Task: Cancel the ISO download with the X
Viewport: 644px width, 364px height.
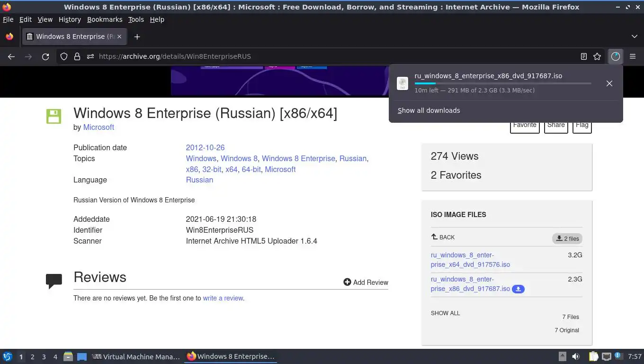Action: (x=609, y=83)
